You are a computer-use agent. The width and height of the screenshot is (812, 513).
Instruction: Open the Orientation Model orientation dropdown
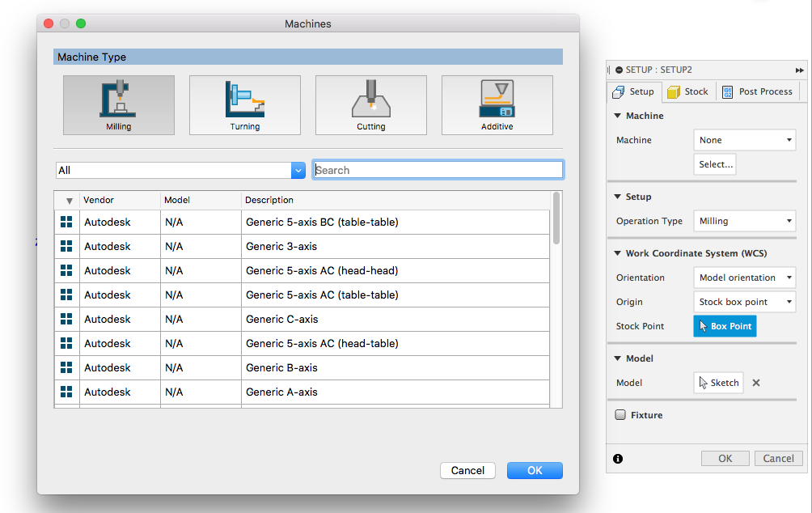[x=745, y=278]
